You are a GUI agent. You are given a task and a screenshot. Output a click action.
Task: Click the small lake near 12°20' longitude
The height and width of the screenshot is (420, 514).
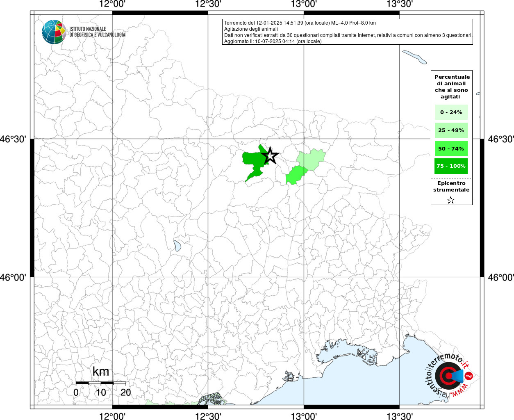(x=177, y=246)
